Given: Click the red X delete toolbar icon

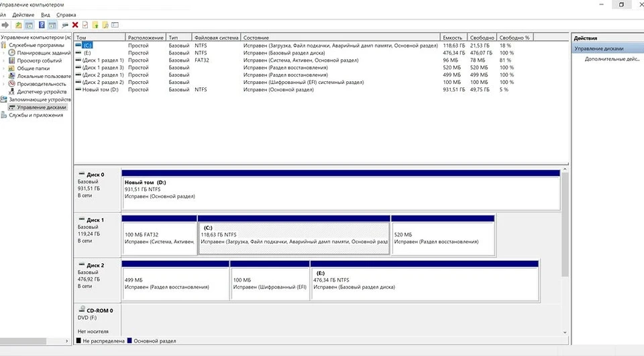Looking at the screenshot, I should click(x=75, y=25).
